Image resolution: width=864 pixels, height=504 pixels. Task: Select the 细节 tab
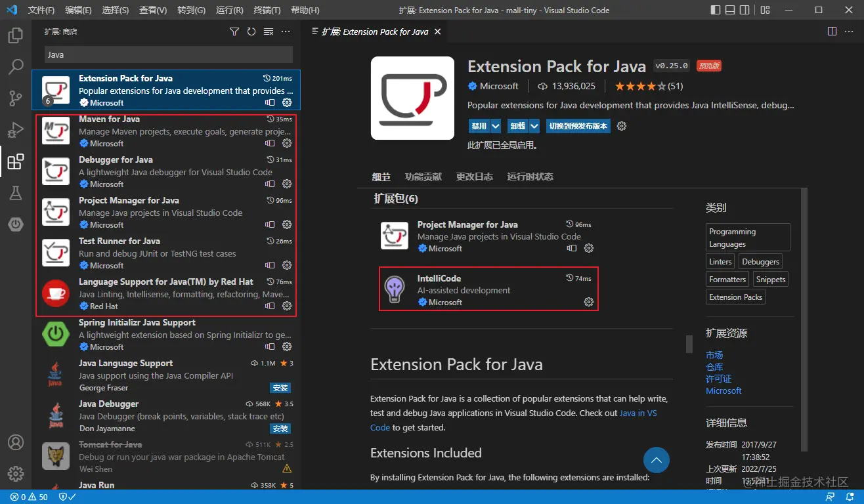click(381, 177)
